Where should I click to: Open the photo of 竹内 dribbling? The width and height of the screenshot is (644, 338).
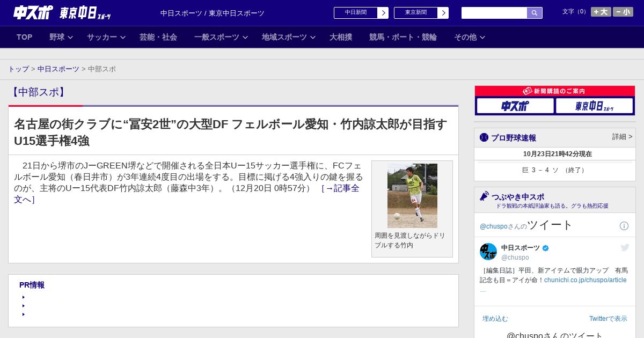[412, 196]
